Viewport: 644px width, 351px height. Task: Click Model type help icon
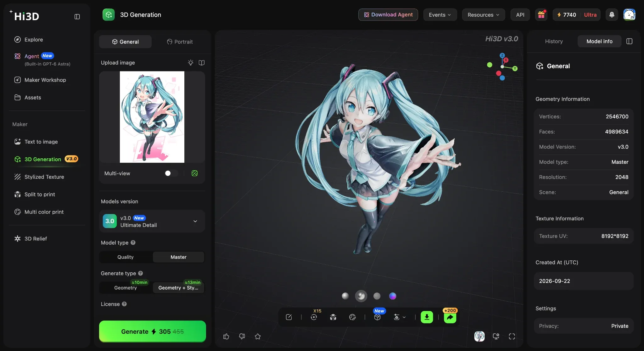[x=133, y=243]
